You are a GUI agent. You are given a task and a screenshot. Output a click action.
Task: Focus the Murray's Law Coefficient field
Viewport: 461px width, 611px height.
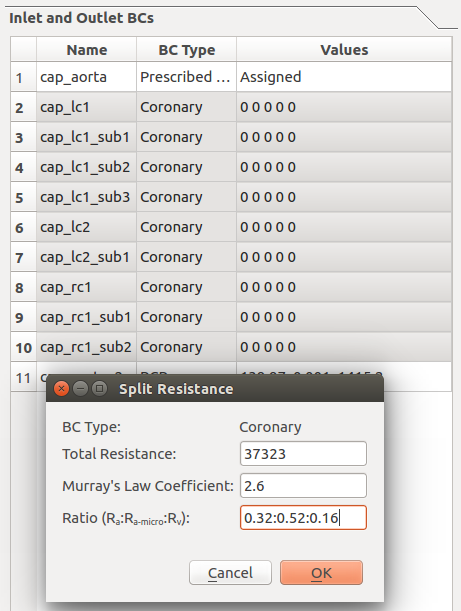coord(303,486)
